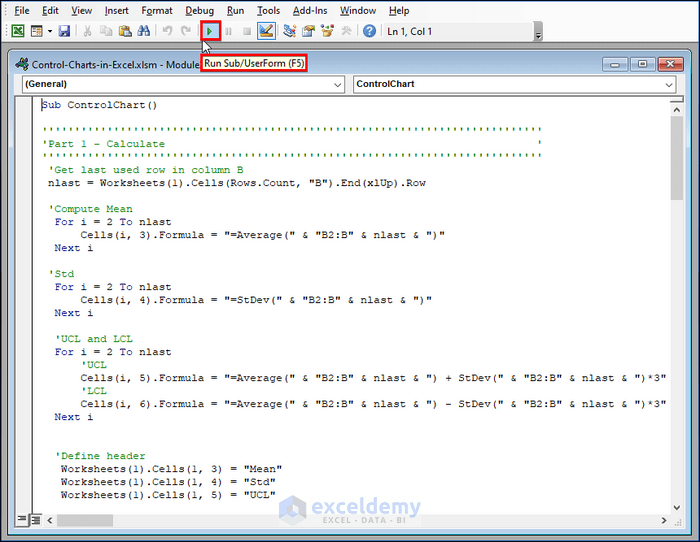Click the blue Help question mark icon
The height and width of the screenshot is (542, 700).
369,31
